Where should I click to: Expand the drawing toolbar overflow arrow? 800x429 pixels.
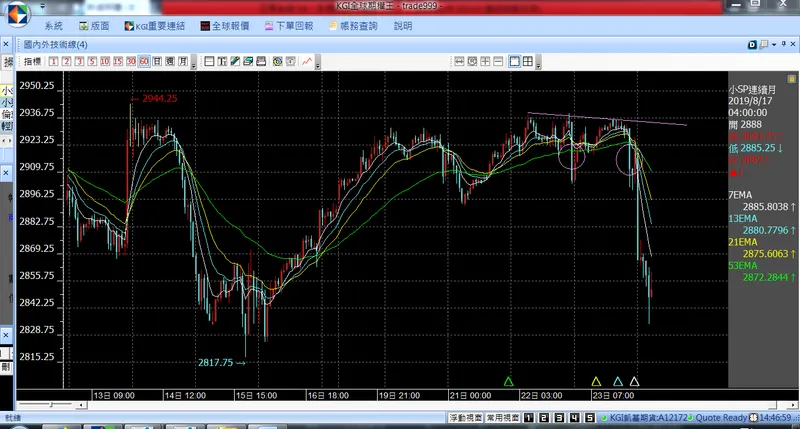(x=318, y=64)
